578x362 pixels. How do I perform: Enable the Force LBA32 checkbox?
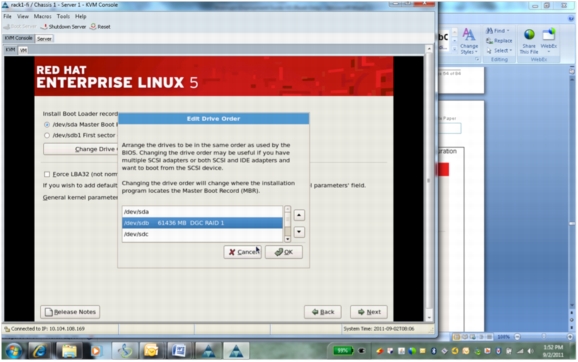[x=47, y=174]
